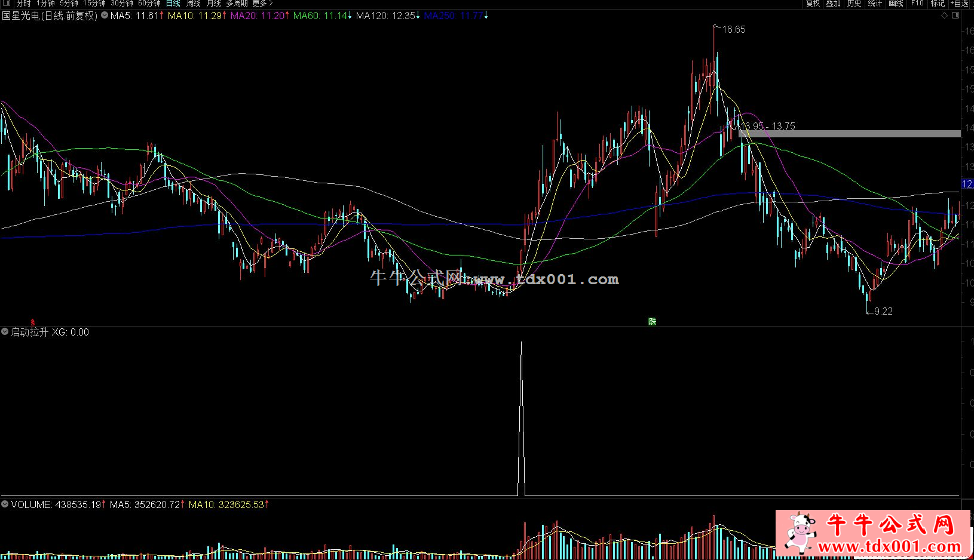Select the 15分钟 period tab
This screenshot has width=974, height=560.
click(x=94, y=3)
